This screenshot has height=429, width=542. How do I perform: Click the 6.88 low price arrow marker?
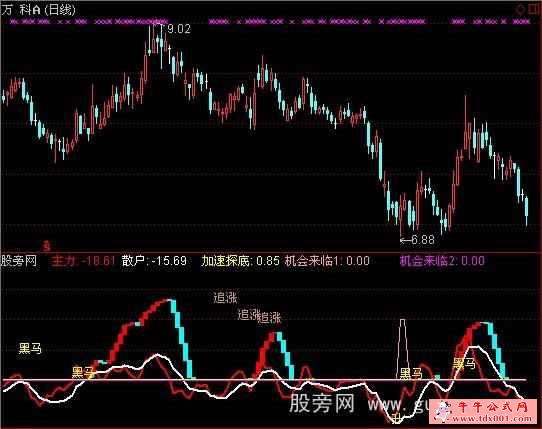(x=417, y=240)
